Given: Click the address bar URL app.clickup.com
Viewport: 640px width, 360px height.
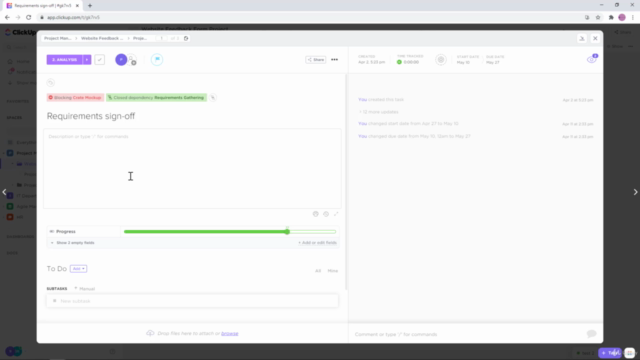Looking at the screenshot, I should [x=73, y=18].
